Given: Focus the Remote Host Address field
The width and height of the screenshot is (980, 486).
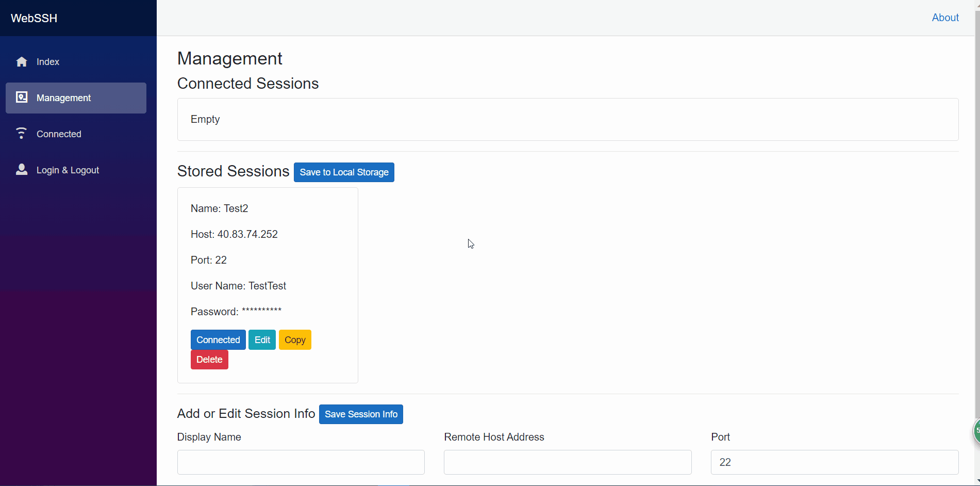Looking at the screenshot, I should click(x=568, y=462).
